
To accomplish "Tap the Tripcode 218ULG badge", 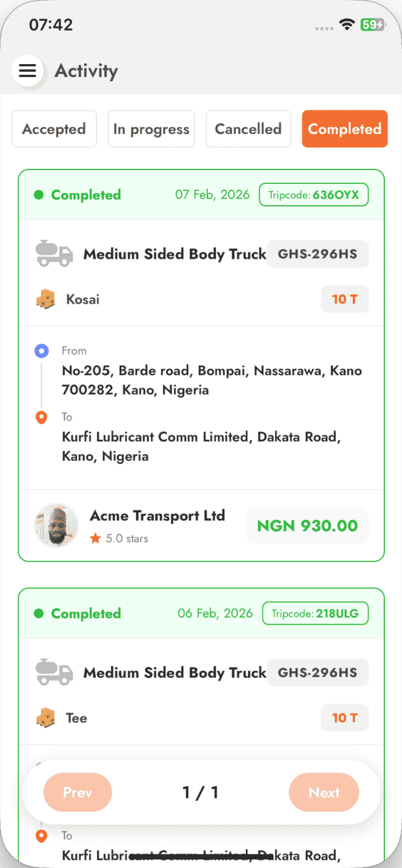I will tap(315, 614).
